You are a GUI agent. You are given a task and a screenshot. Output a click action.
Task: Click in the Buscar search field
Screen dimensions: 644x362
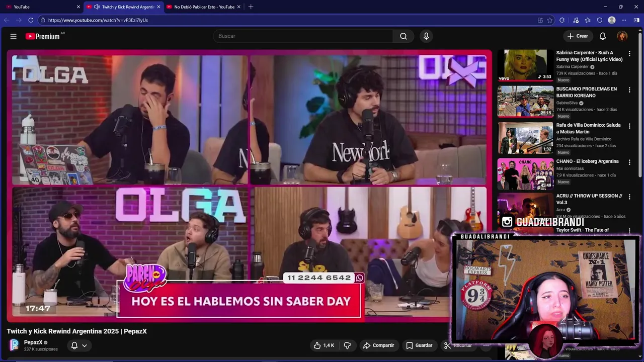click(x=303, y=36)
